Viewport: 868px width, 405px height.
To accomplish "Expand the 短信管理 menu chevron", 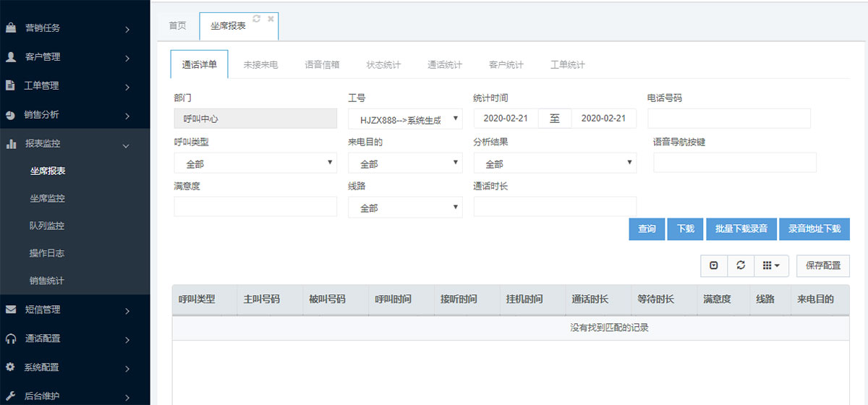I will click(127, 311).
